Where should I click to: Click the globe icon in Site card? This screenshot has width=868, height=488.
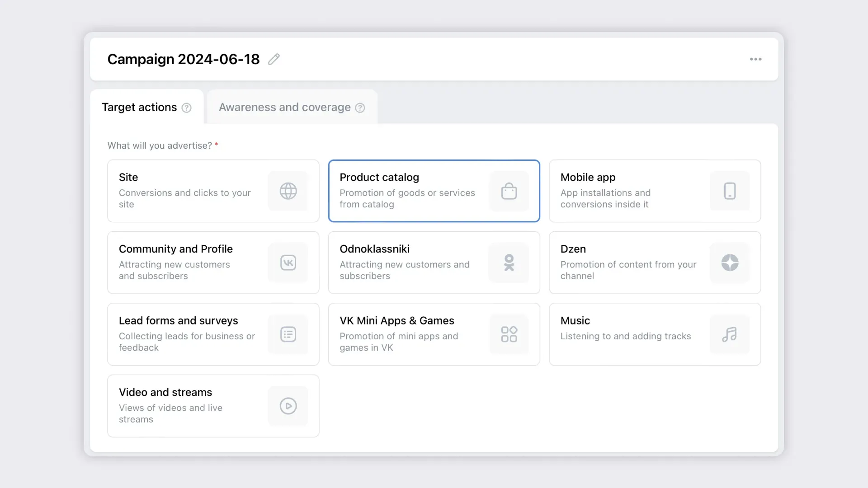point(288,191)
